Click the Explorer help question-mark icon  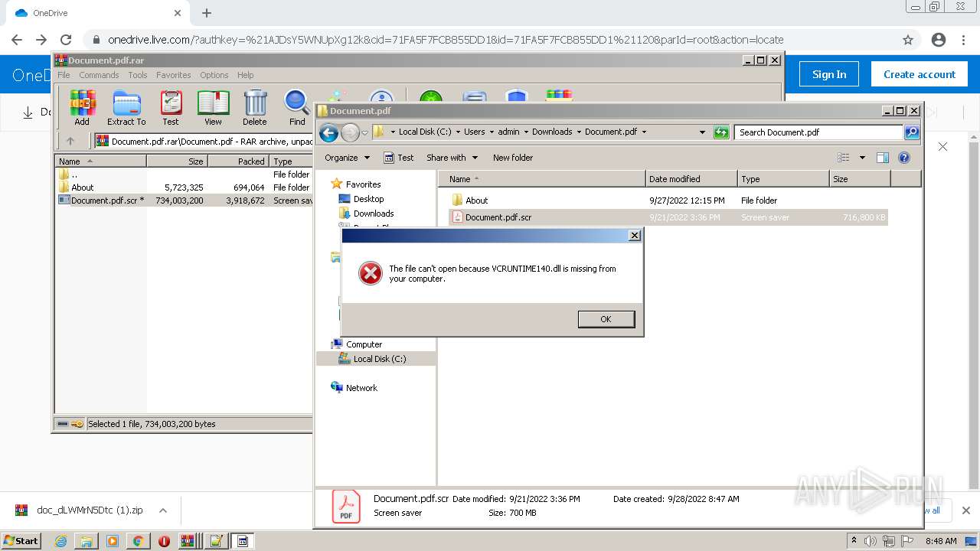coord(904,158)
